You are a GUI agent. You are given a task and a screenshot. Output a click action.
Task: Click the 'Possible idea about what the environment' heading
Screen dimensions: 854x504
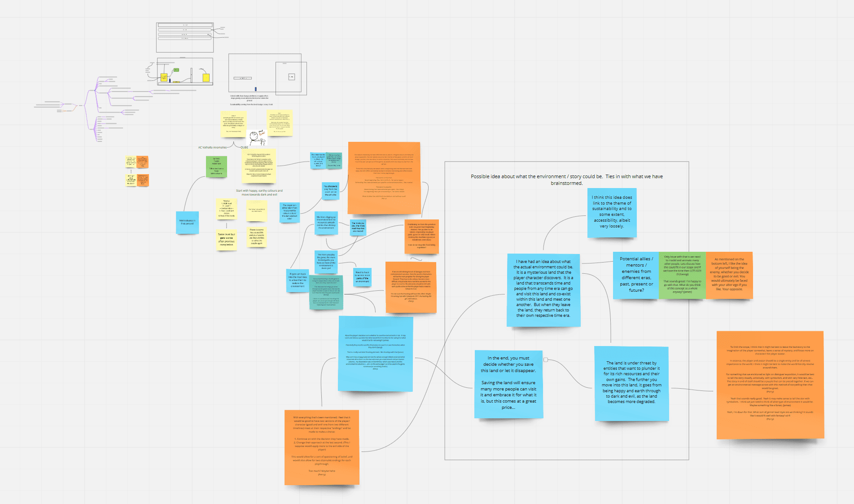tap(566, 180)
